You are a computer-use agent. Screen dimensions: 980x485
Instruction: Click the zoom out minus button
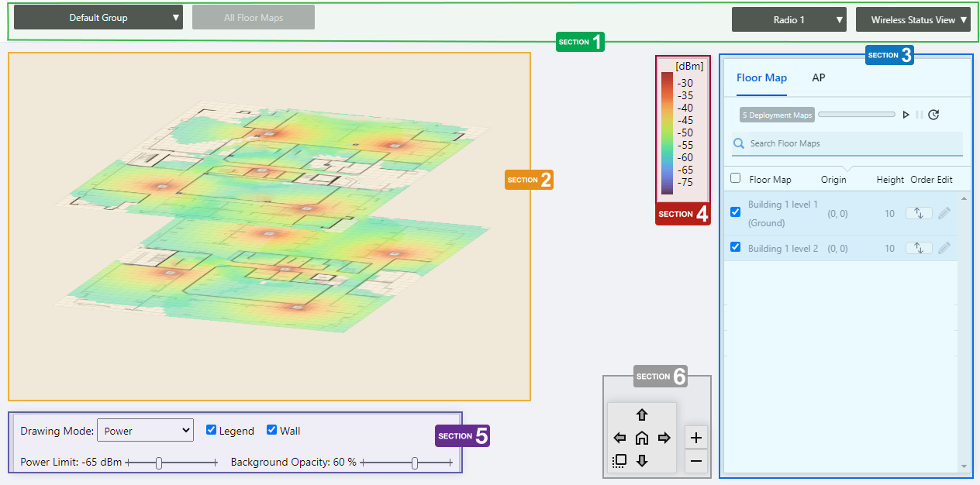(695, 461)
